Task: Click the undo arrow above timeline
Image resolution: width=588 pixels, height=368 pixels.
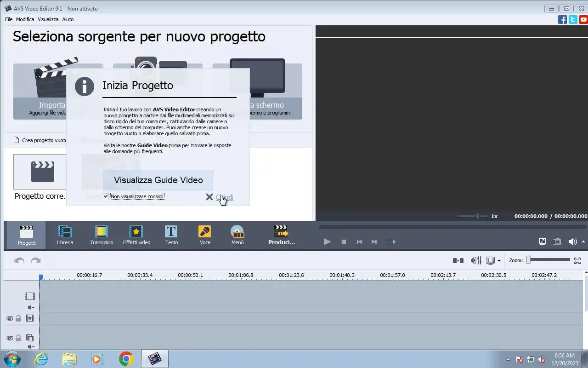Action: pos(19,260)
